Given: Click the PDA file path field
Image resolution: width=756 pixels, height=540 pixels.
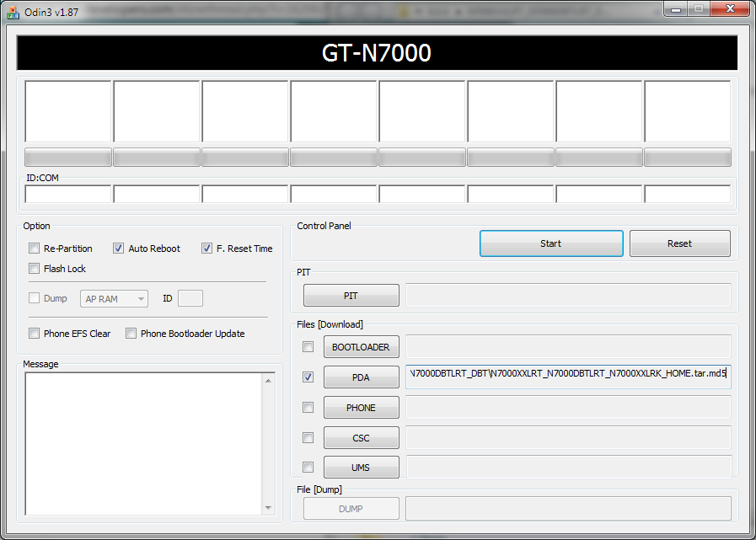Looking at the screenshot, I should (x=568, y=377).
